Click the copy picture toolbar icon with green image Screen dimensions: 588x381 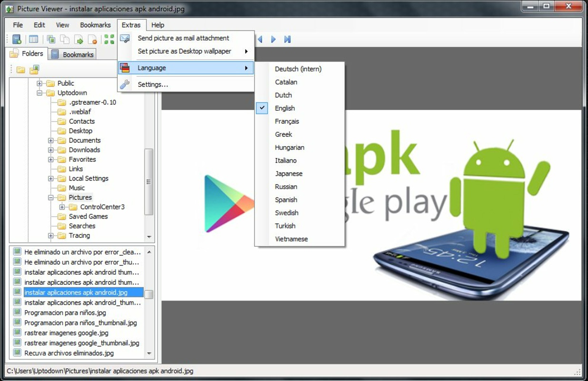point(51,40)
